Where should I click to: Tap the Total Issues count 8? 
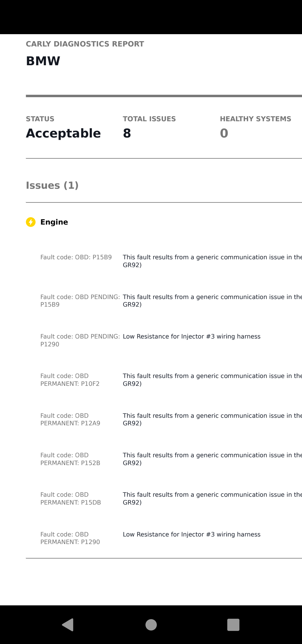(127, 133)
